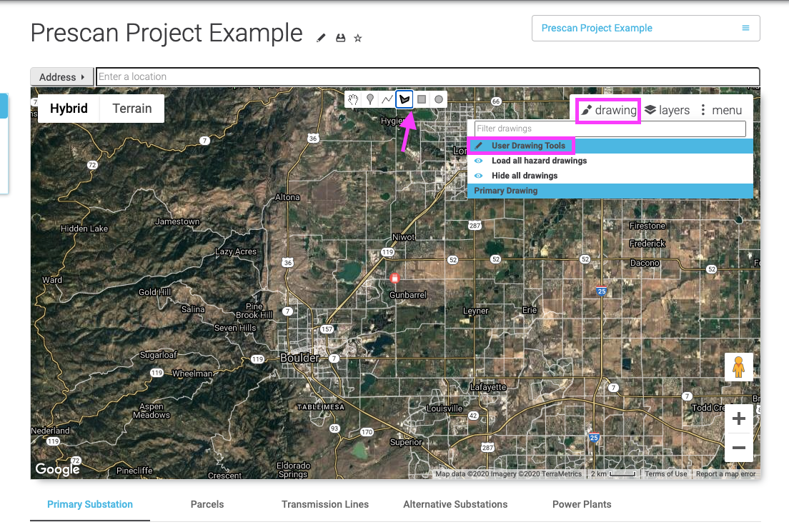Image resolution: width=789 pixels, height=532 pixels.
Task: Select the rectangle drawing tool
Action: 422,99
